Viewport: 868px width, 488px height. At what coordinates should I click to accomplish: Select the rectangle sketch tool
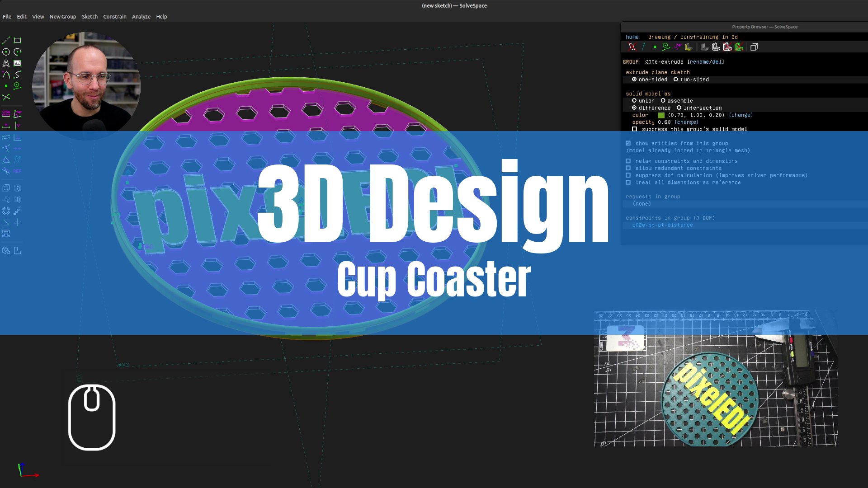(17, 41)
